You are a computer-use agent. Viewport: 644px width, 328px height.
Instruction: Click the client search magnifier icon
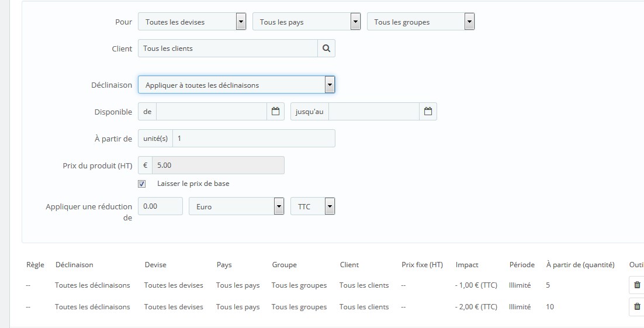[327, 49]
